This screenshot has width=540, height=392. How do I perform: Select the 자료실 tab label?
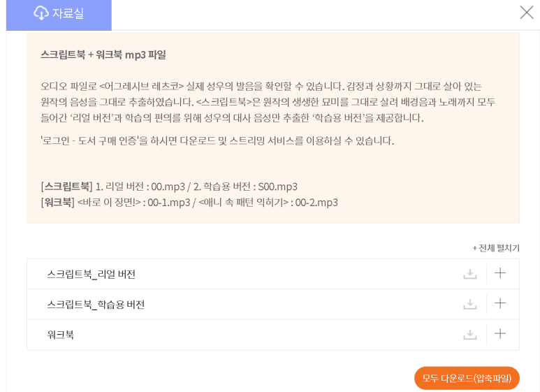pos(68,14)
